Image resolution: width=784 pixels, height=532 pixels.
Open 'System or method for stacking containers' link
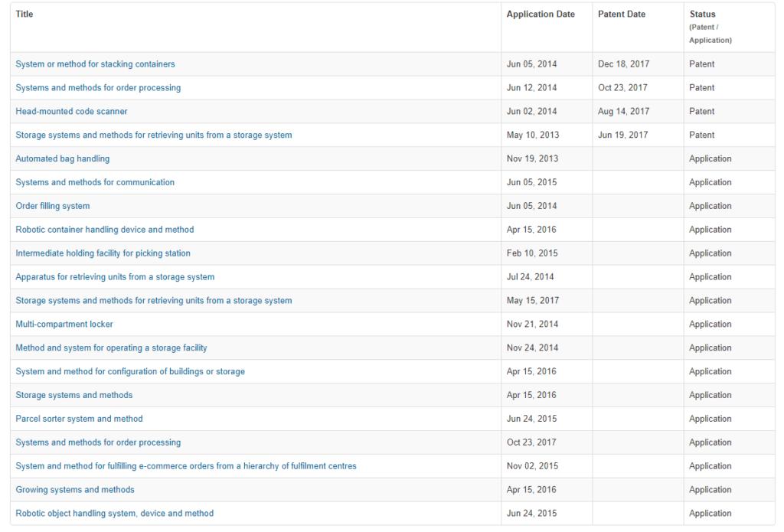[x=95, y=64]
